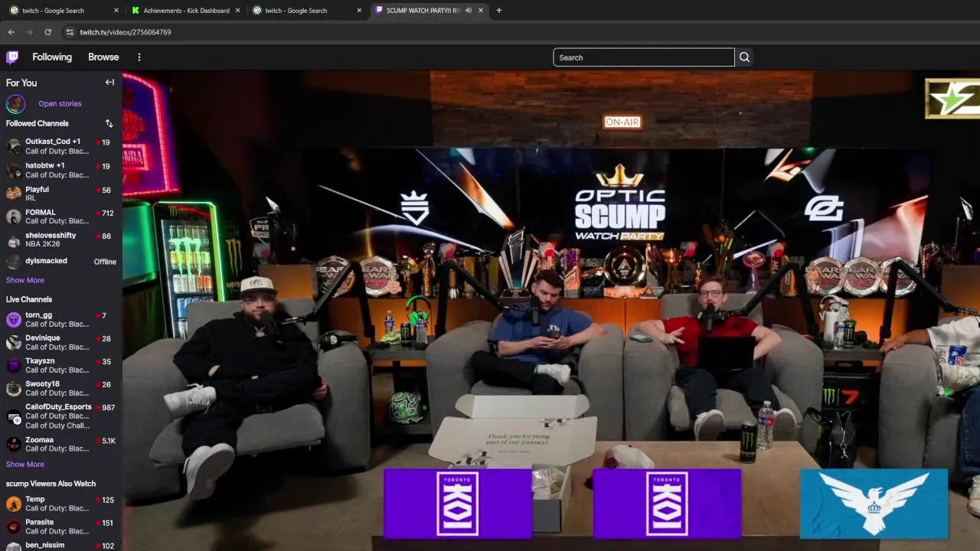Open shelovesshifty channel avatar

[x=14, y=240]
